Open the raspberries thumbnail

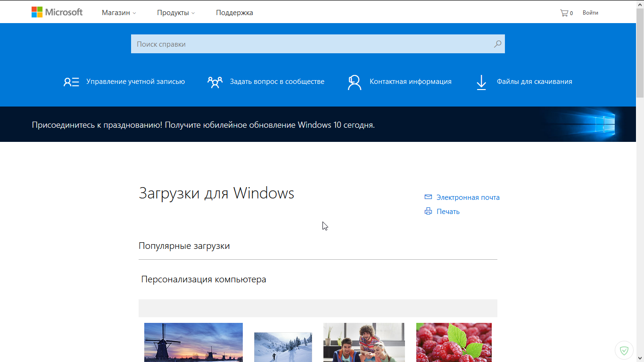tap(454, 342)
